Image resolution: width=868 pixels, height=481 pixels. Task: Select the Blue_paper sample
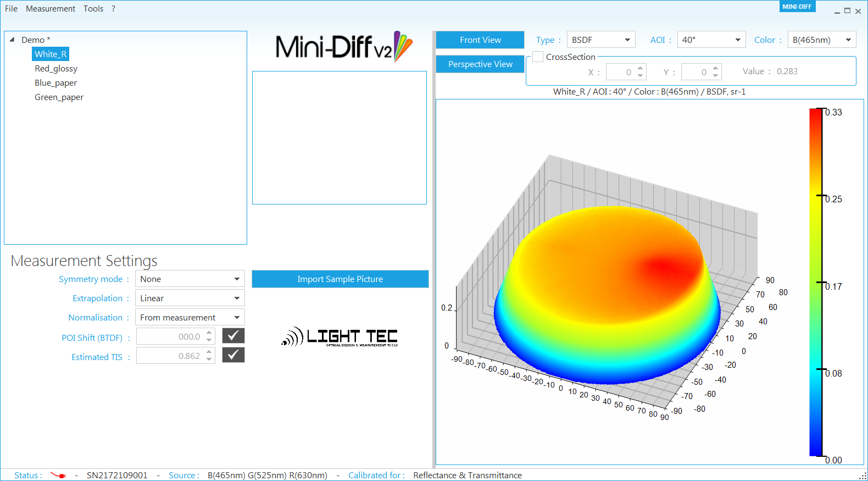55,82
